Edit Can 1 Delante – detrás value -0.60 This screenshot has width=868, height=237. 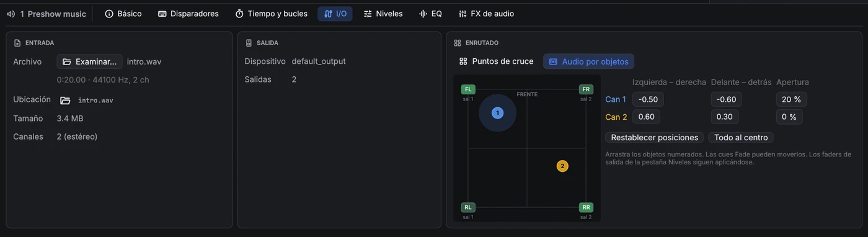[x=726, y=99]
